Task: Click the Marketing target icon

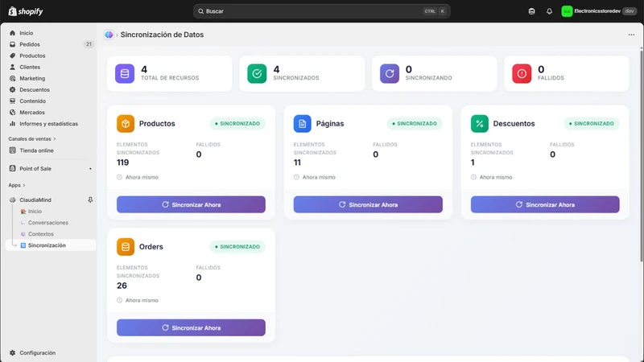Action: 12,78
